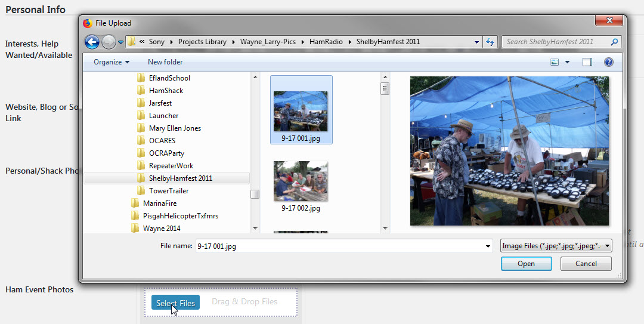Open the recent locations dropdown arrow
The width and height of the screenshot is (644, 324).
tap(120, 42)
